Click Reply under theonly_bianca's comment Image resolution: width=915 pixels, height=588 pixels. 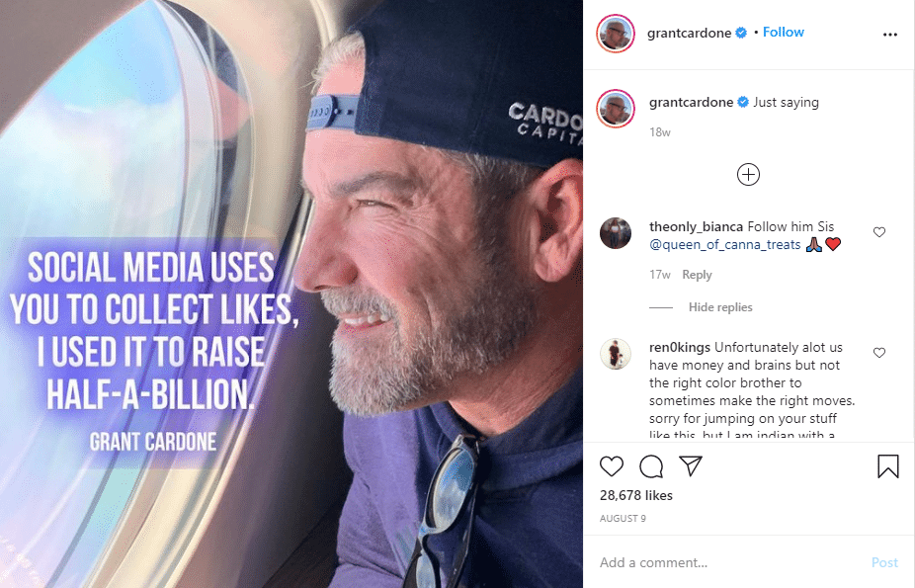[698, 274]
